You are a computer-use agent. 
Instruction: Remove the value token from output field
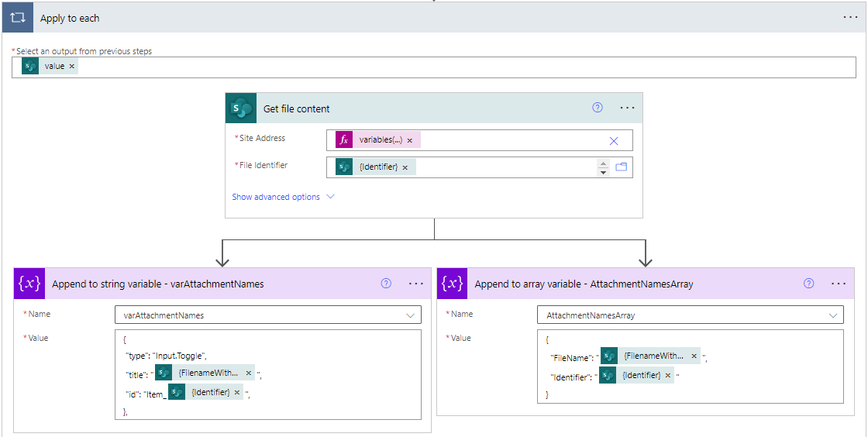[72, 67]
